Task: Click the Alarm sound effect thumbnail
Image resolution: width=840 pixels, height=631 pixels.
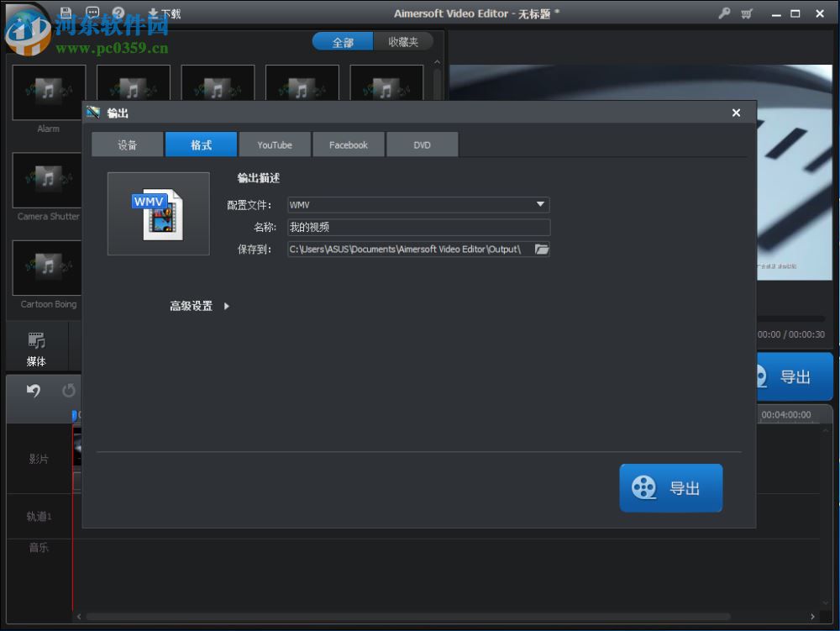Action: 48,92
